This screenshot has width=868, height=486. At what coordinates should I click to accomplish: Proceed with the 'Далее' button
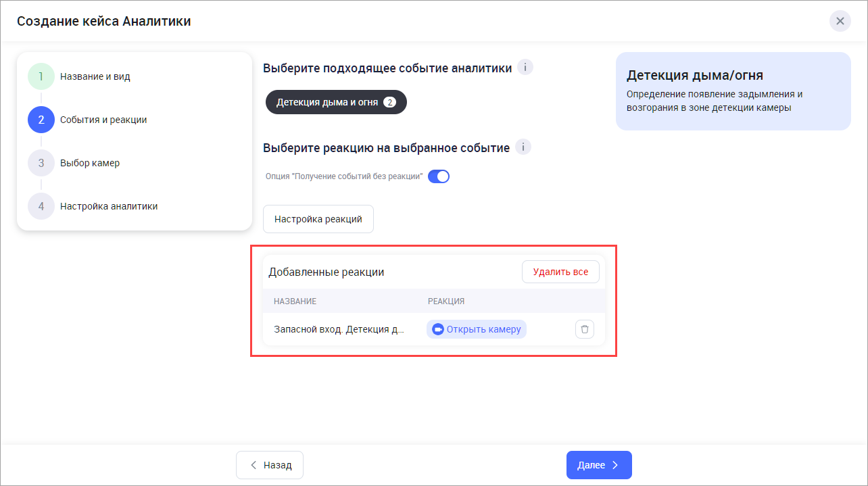[x=599, y=465]
